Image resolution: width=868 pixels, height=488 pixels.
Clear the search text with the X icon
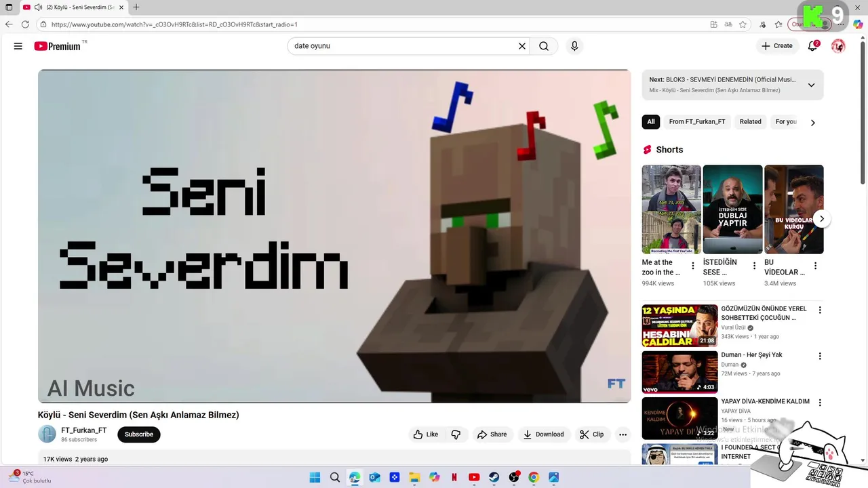tap(522, 46)
